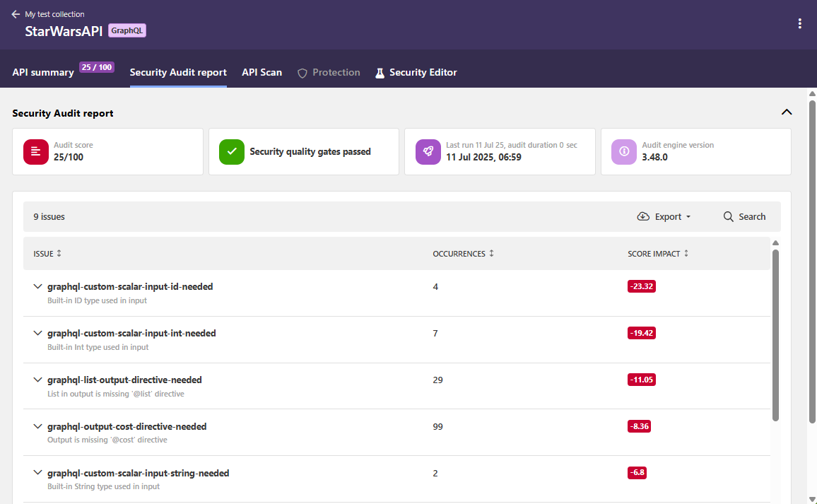Screen dimensions: 817x504
Task: Click the back arrow to My test collection
Action: click(x=16, y=14)
